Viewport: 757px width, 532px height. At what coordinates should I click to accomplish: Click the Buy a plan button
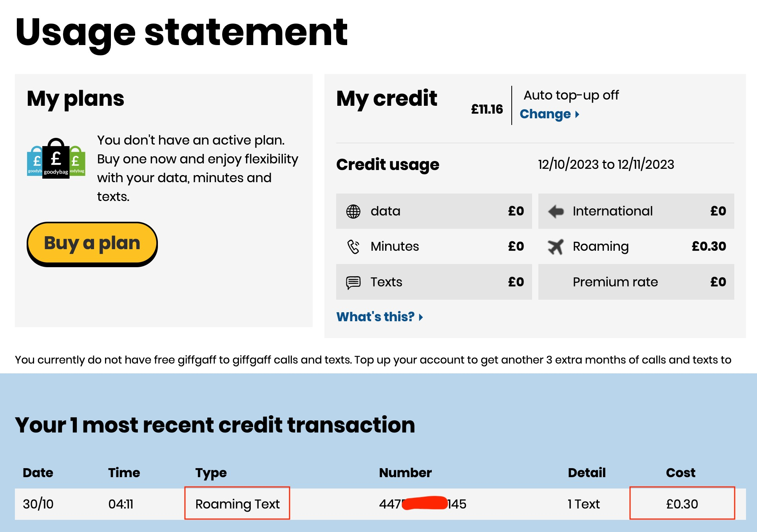[x=92, y=244]
